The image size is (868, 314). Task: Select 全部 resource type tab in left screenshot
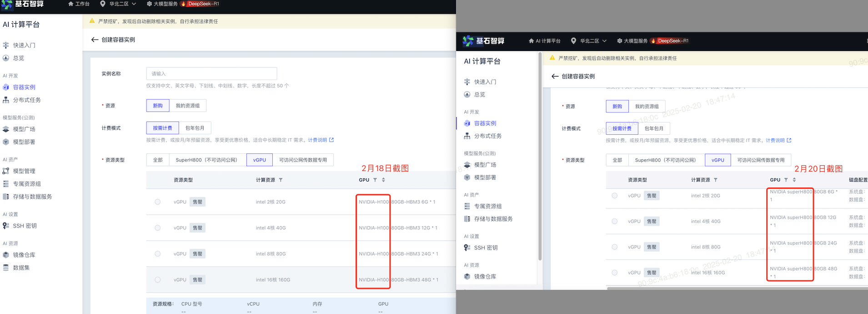tap(158, 160)
